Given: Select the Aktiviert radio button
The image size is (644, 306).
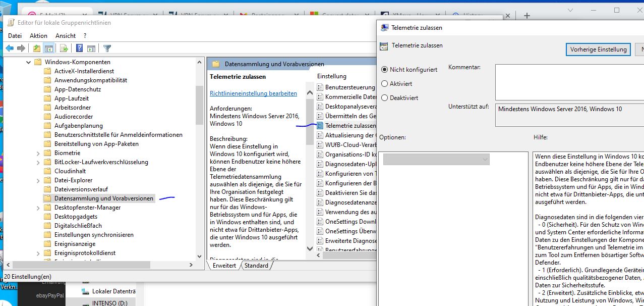Looking at the screenshot, I should [x=385, y=84].
